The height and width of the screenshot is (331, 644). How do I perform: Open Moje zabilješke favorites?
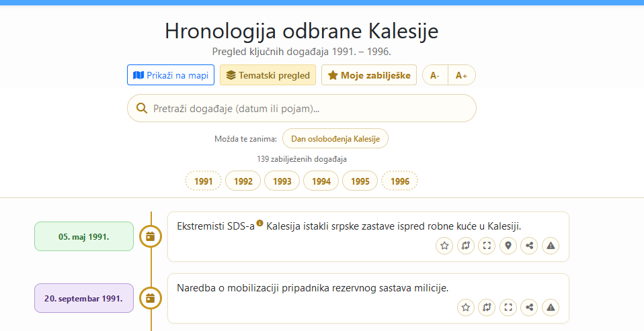coord(369,75)
